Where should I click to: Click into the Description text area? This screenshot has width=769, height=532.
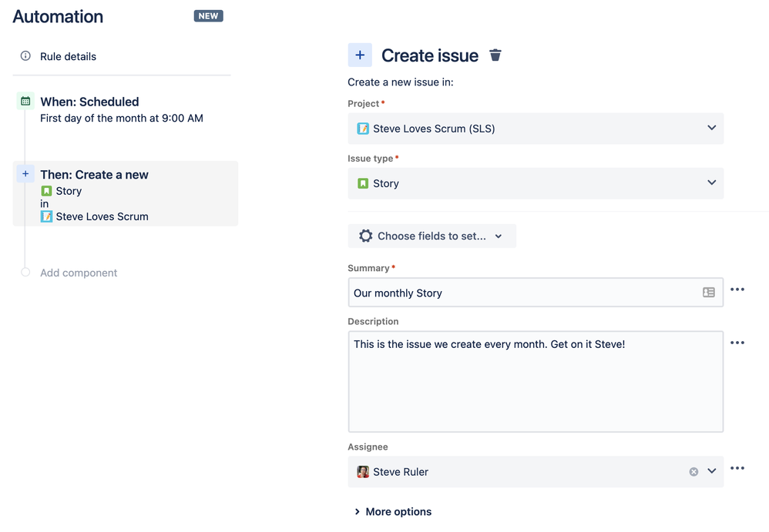(536, 382)
